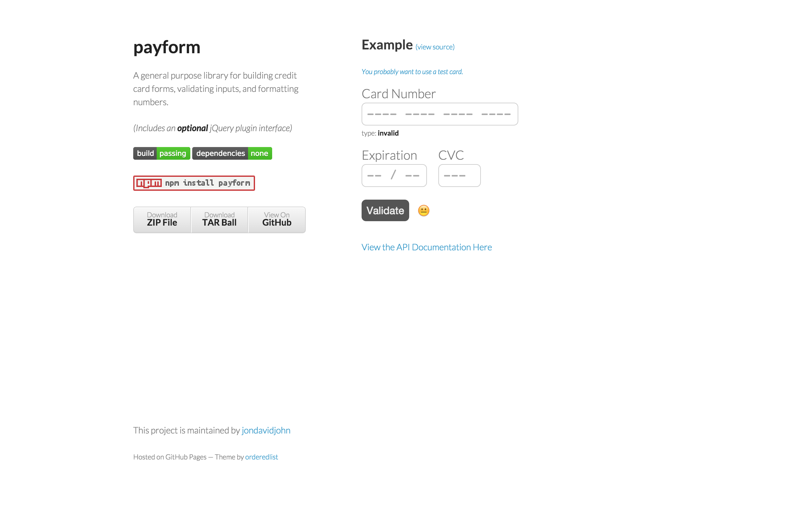
Task: Click the neutral face emoji icon
Action: [x=423, y=210]
